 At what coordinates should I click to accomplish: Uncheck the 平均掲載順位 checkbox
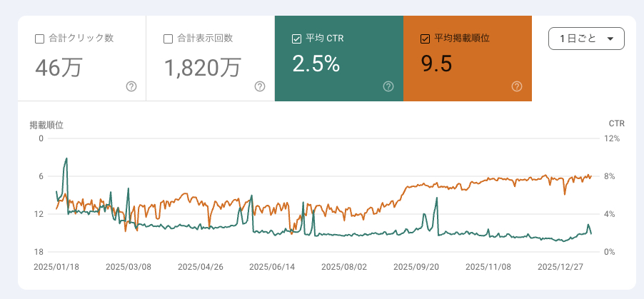tap(425, 39)
